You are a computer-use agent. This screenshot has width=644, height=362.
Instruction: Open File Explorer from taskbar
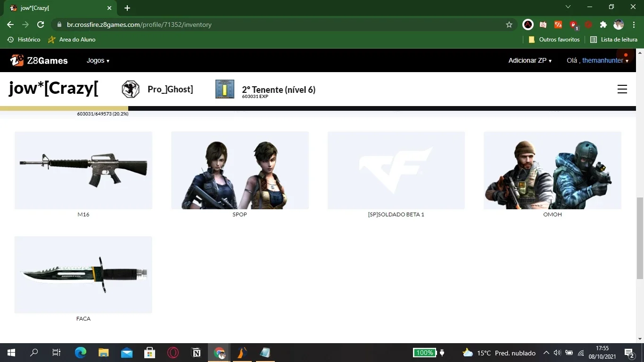pyautogui.click(x=104, y=353)
